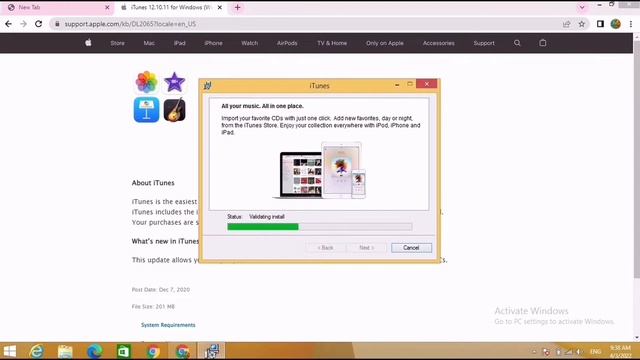Screen dimensions: 640x360
Task: Open the iPhone menu
Action: (213, 43)
